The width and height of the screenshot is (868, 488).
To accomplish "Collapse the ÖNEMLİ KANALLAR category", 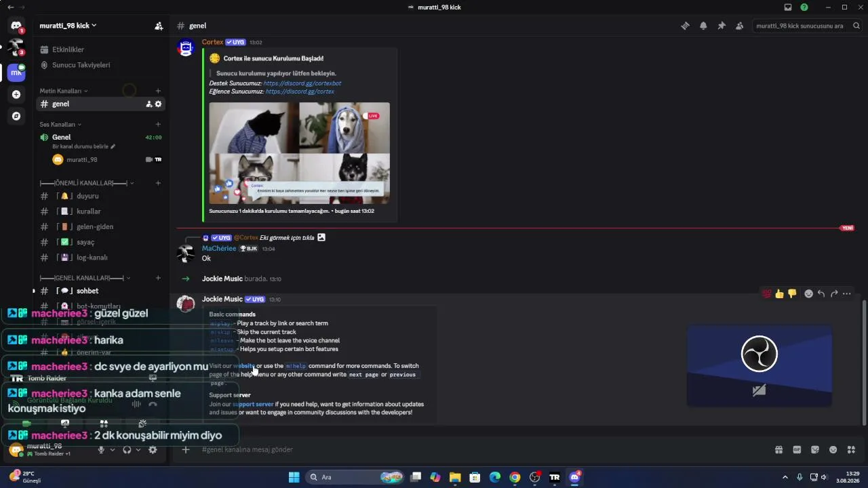I will pos(87,183).
